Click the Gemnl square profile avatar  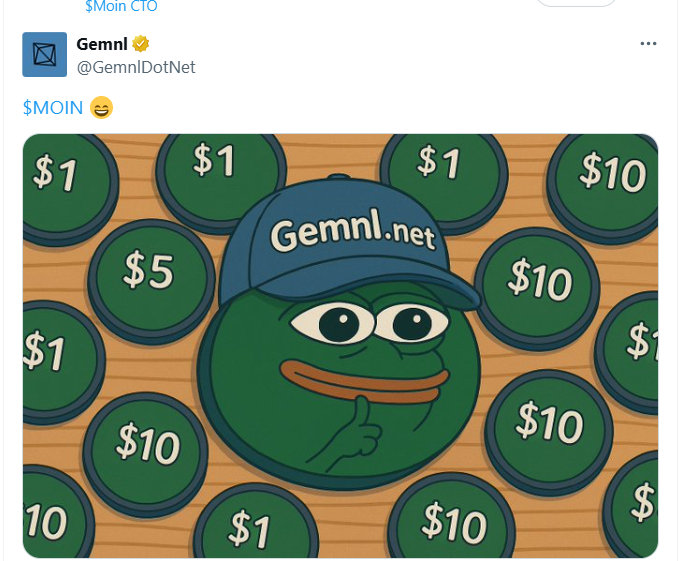[45, 54]
